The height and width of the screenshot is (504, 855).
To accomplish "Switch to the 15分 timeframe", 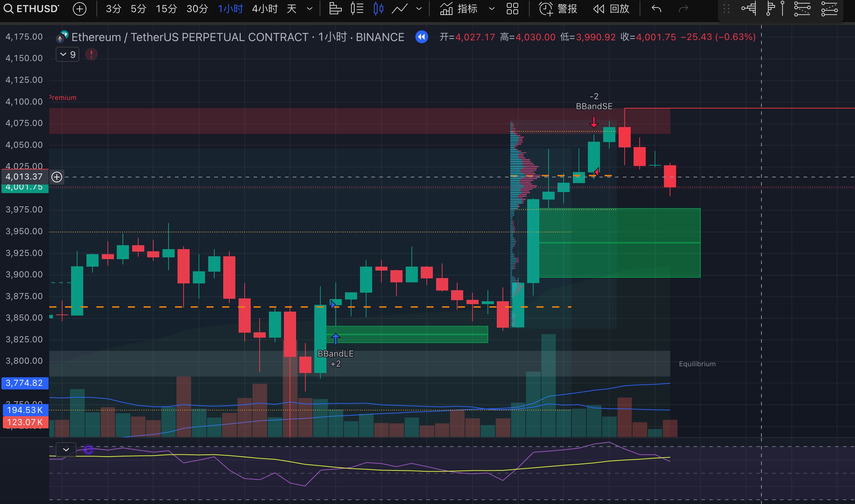I will [166, 9].
